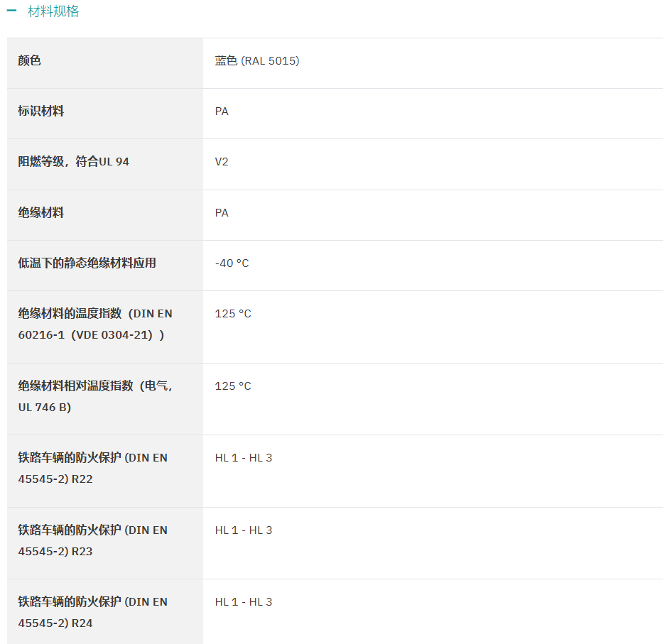
Task: Select the 标识材料 row label
Action: coord(41,111)
